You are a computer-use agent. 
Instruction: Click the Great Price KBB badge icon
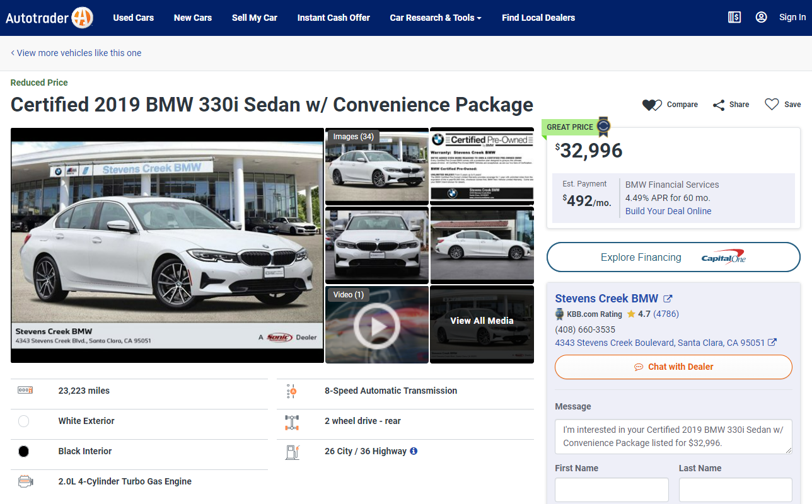(x=604, y=126)
